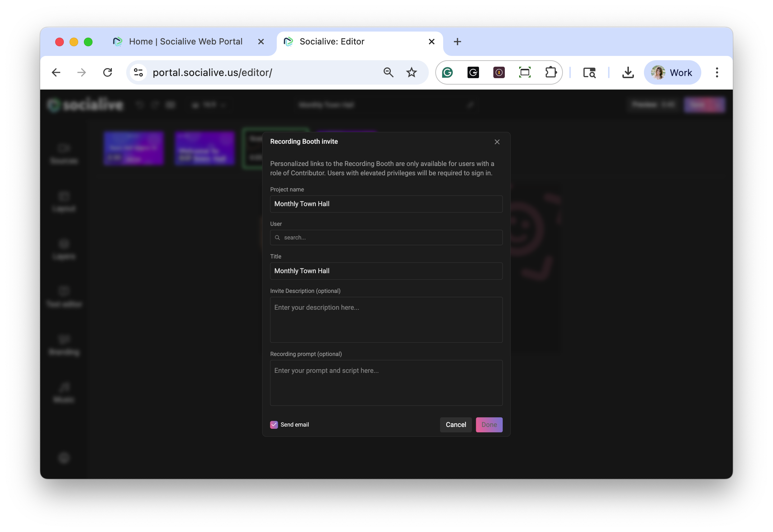Close the Recording Booth invite dialog
This screenshot has width=773, height=532.
pyautogui.click(x=497, y=142)
